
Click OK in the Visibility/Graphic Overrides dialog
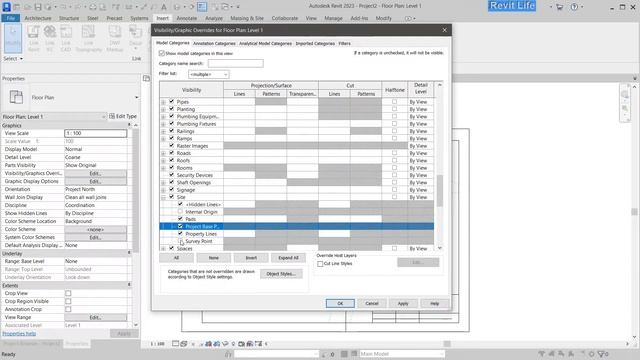click(340, 303)
